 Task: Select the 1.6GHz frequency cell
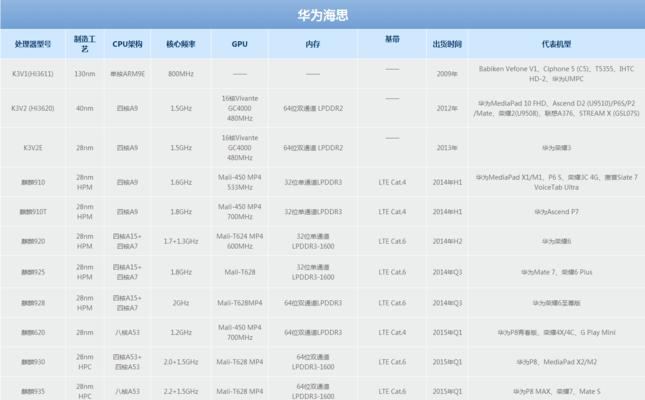181,182
